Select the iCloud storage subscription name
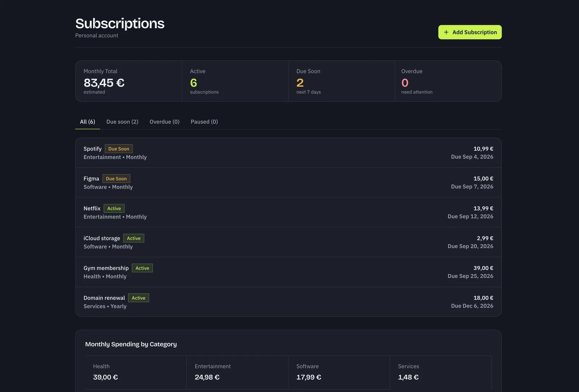 tap(102, 238)
